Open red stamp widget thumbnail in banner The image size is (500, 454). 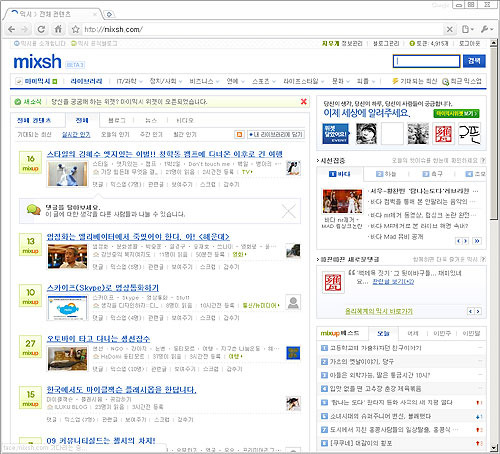click(x=443, y=134)
